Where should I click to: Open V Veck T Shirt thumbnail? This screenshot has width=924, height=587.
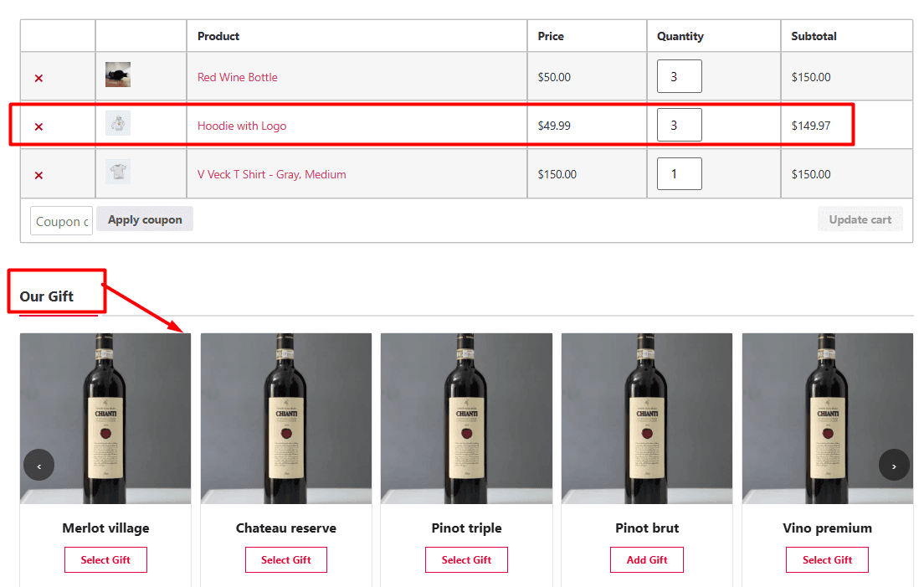pyautogui.click(x=118, y=172)
